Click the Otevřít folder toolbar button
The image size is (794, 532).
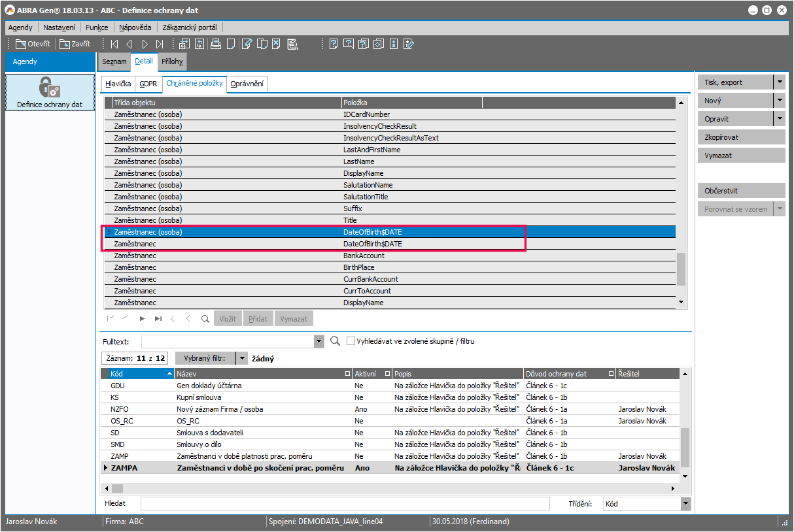[33, 44]
